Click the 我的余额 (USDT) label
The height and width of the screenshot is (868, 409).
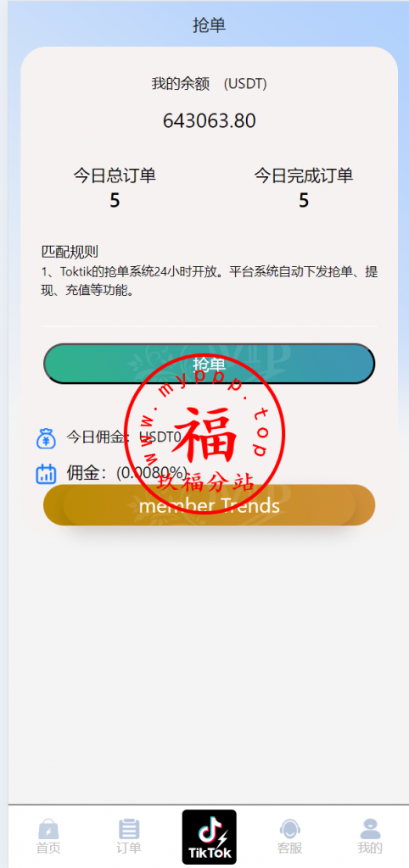210,84
